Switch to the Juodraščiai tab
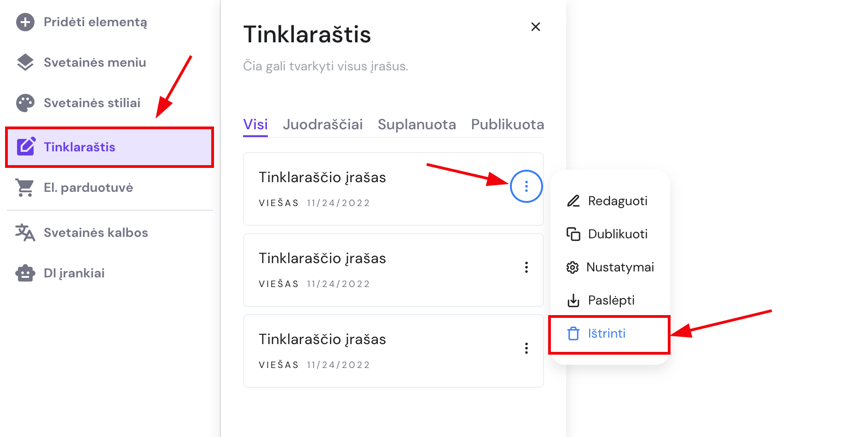The width and height of the screenshot is (868, 437). pyautogui.click(x=323, y=124)
